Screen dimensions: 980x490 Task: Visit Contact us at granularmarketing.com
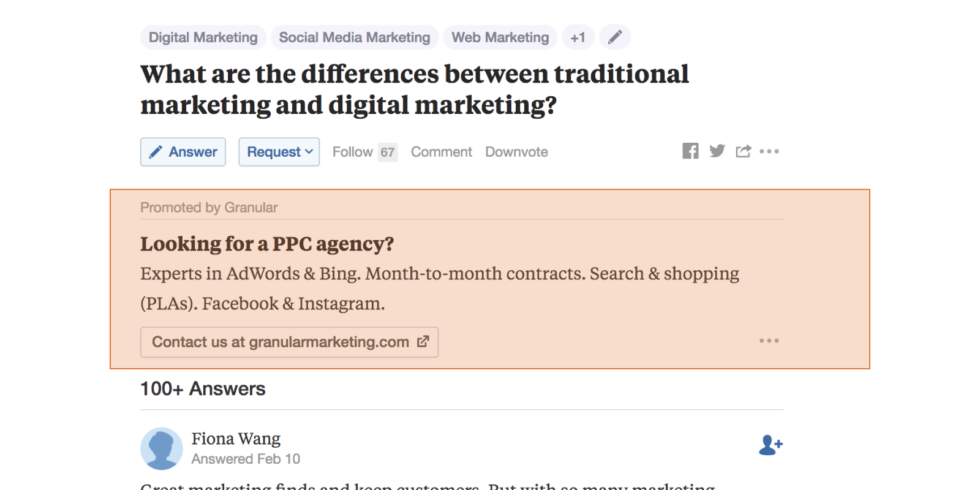point(290,342)
